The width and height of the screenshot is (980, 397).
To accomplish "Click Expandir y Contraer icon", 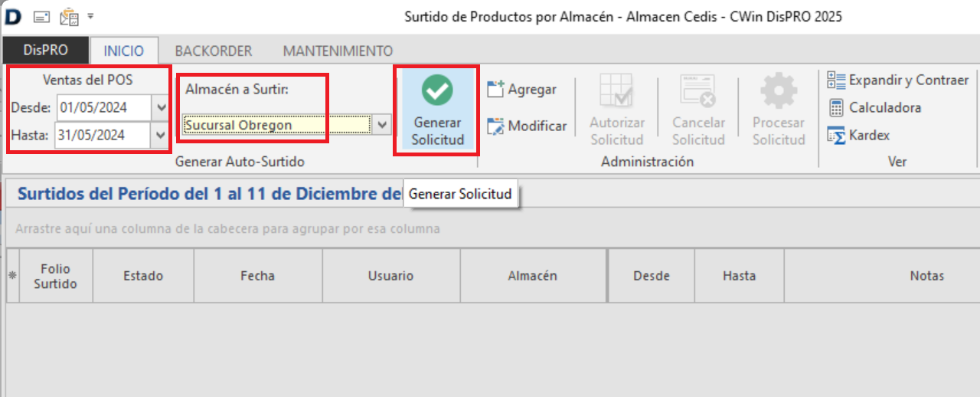I will (836, 80).
